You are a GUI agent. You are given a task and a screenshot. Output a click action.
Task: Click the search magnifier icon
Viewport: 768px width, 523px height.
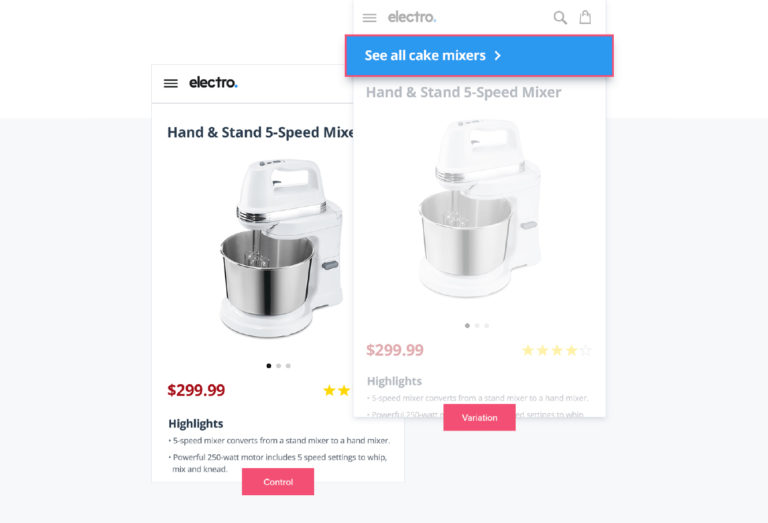[x=560, y=18]
